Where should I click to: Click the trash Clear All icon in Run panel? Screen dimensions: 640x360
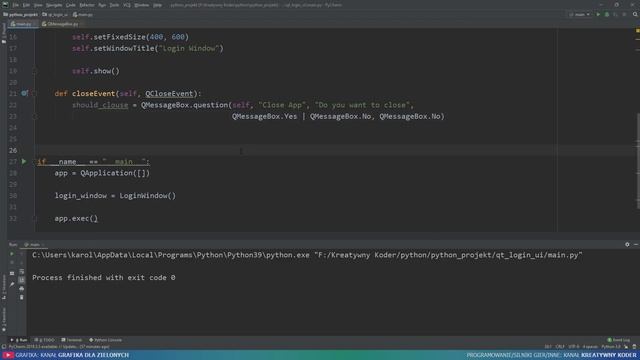(x=22, y=297)
